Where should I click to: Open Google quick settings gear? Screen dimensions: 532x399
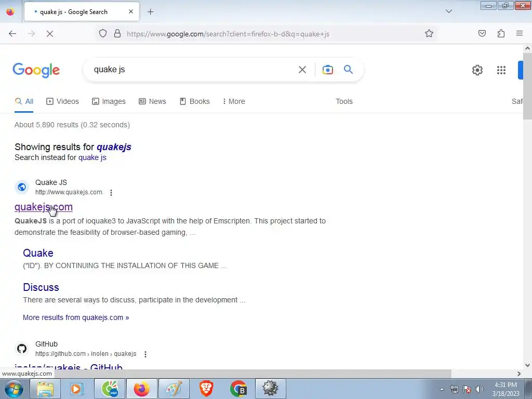pyautogui.click(x=477, y=70)
